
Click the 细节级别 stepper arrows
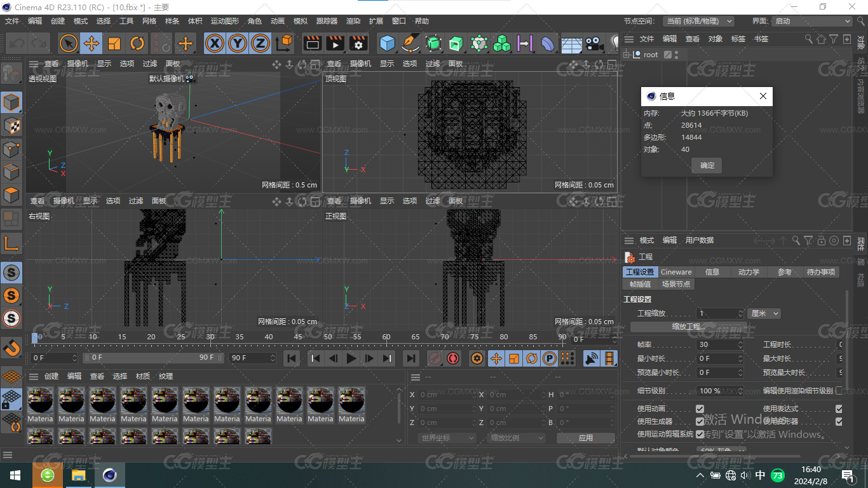[740, 391]
